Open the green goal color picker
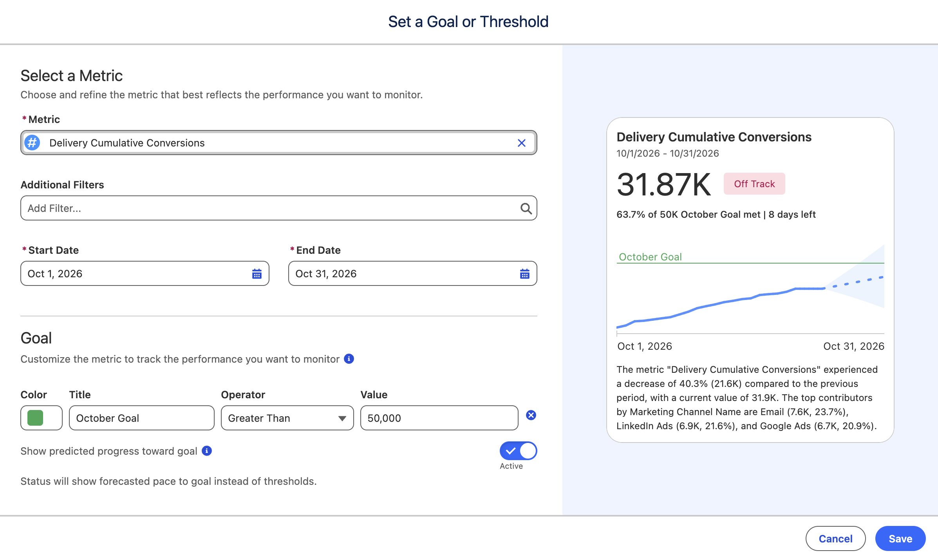Screen dimensions: 938x560 click(x=41, y=418)
